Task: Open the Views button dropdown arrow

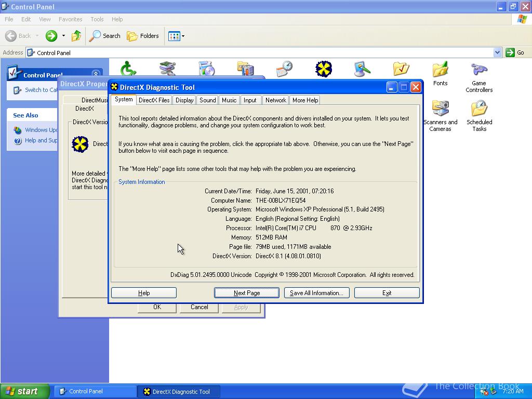Action: tap(183, 36)
